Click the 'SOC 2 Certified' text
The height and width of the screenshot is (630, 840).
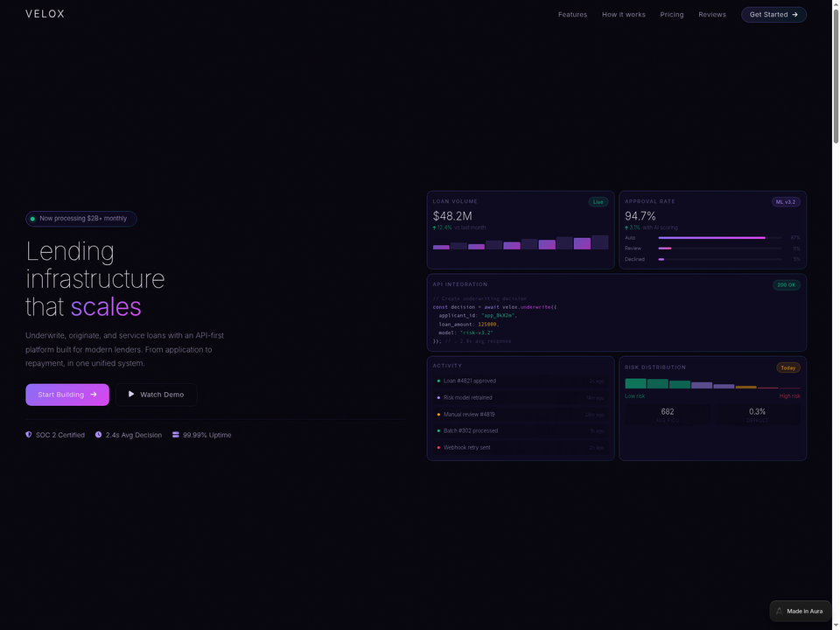click(x=60, y=435)
